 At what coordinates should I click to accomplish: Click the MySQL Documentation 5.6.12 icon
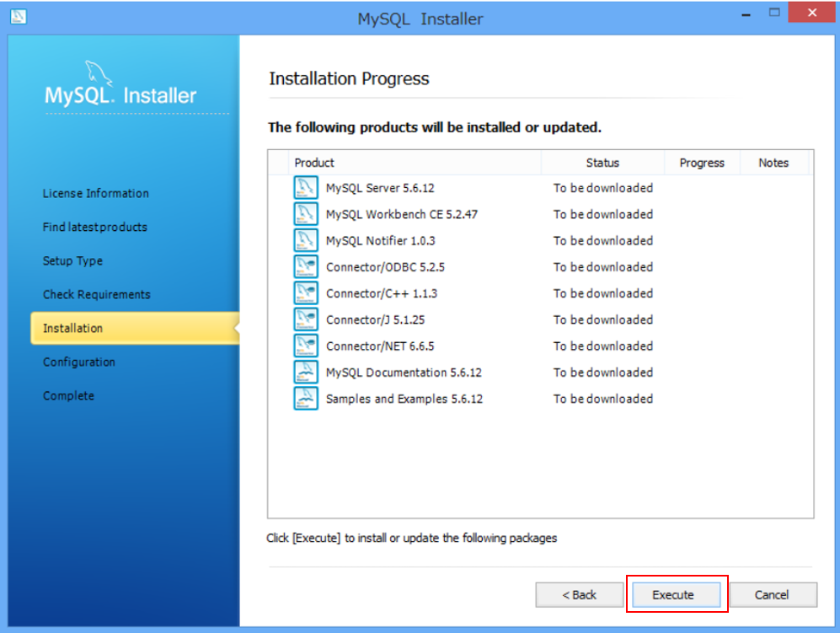305,372
